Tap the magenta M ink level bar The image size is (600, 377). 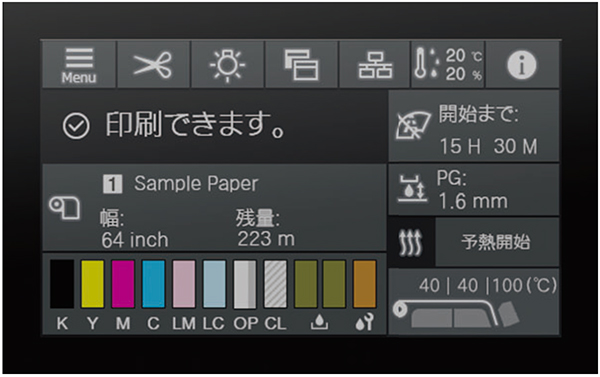pos(123,284)
